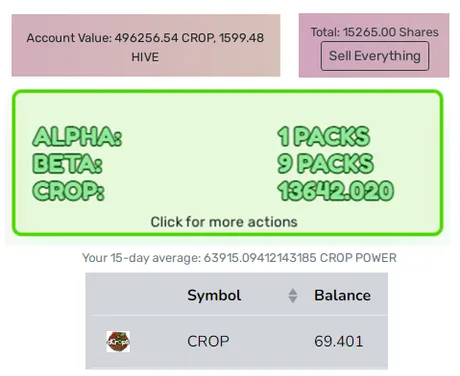The width and height of the screenshot is (460, 376).
Task: Click the 9 PACKS beta value
Action: pos(325,164)
